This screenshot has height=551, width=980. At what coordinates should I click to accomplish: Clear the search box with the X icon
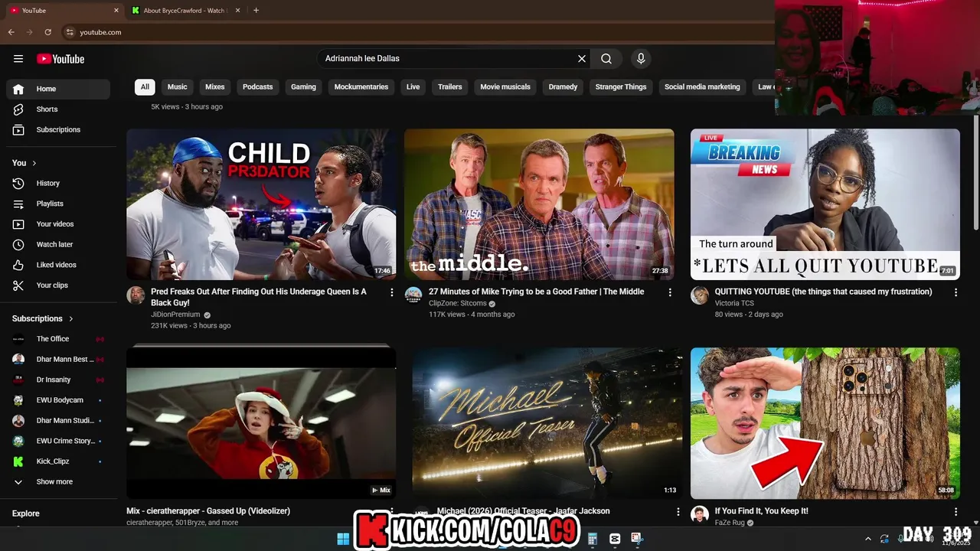pos(582,59)
